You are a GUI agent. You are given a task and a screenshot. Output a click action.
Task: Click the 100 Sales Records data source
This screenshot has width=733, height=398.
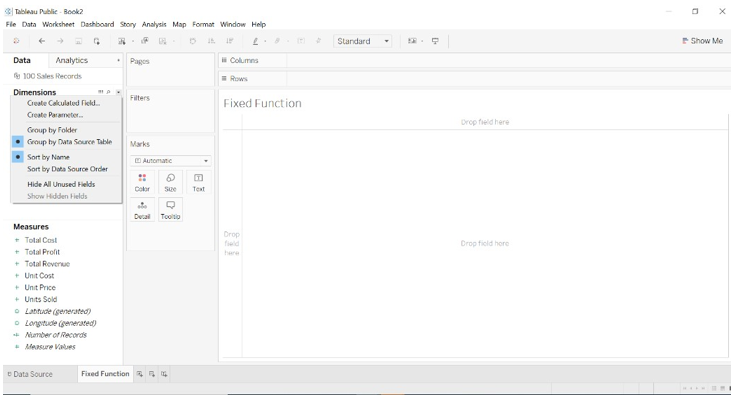point(48,76)
